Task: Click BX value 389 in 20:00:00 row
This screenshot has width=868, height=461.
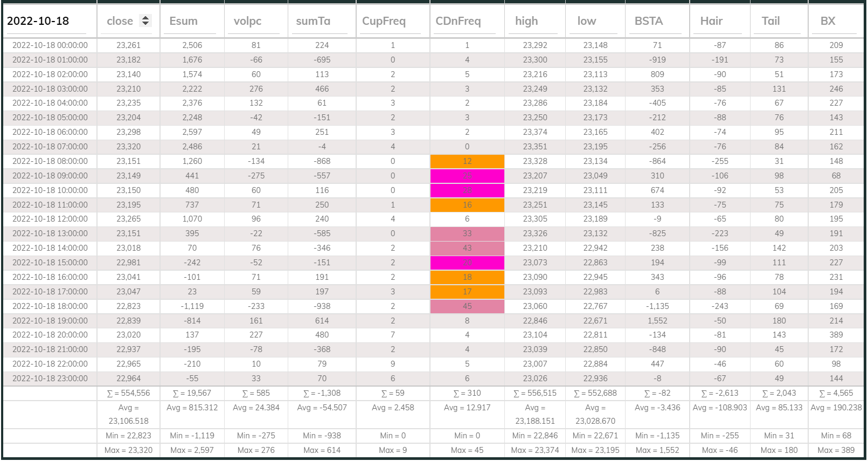Action: tap(836, 335)
